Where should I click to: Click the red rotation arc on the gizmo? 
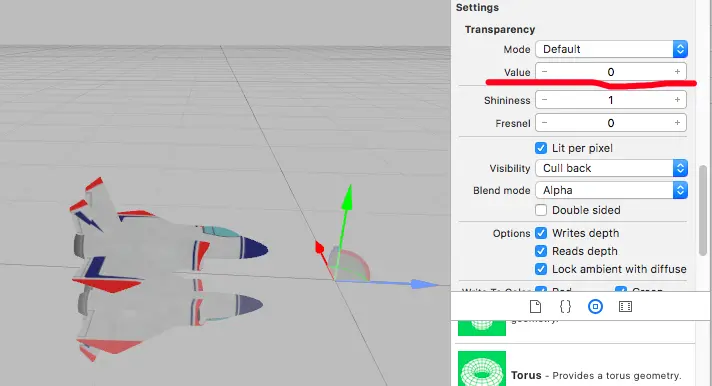tap(360, 259)
